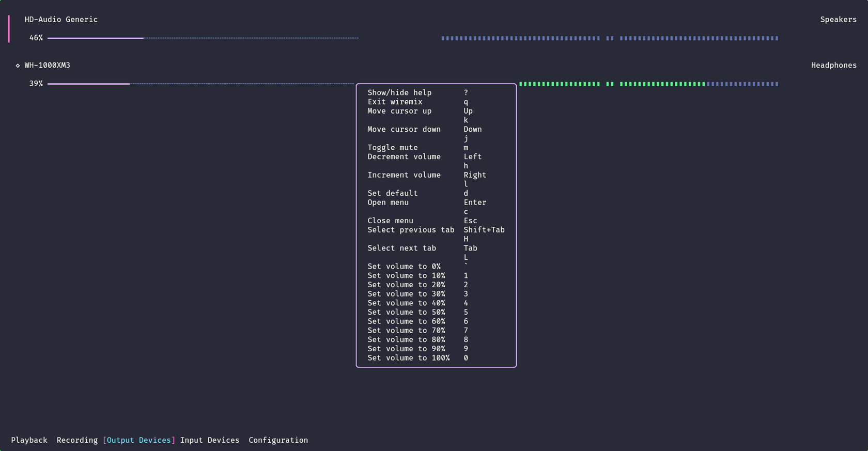Click the 'Set volume to 60%' entry

click(x=406, y=321)
